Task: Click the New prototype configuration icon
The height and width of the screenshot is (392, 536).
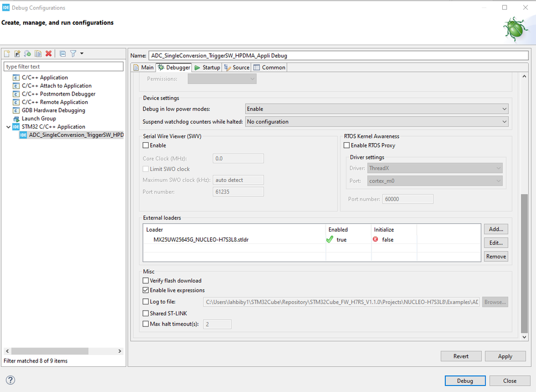Action: coord(17,54)
